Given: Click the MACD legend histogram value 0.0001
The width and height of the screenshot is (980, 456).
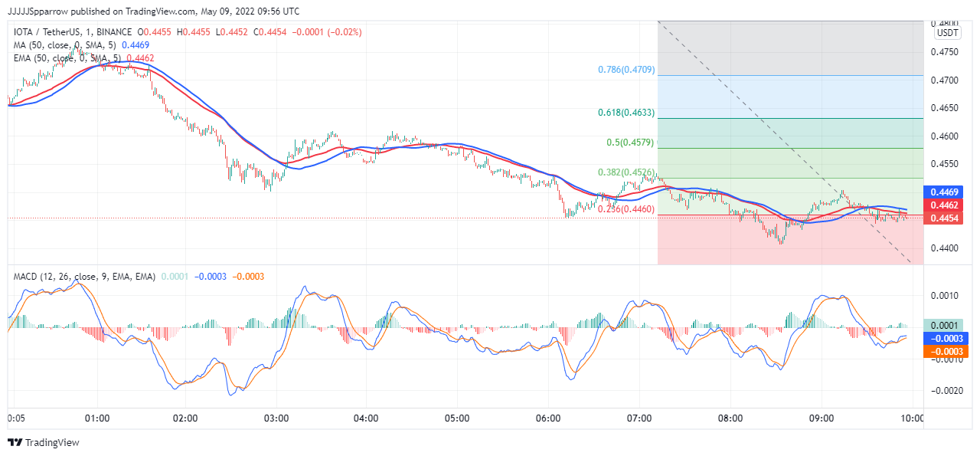Looking at the screenshot, I should [x=173, y=276].
